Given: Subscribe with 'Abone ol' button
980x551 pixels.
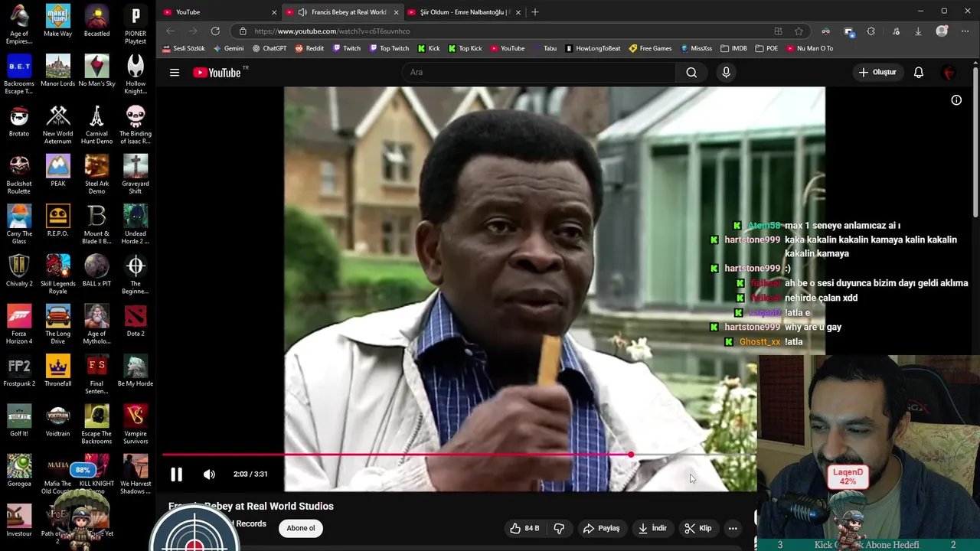Looking at the screenshot, I should coord(301,528).
